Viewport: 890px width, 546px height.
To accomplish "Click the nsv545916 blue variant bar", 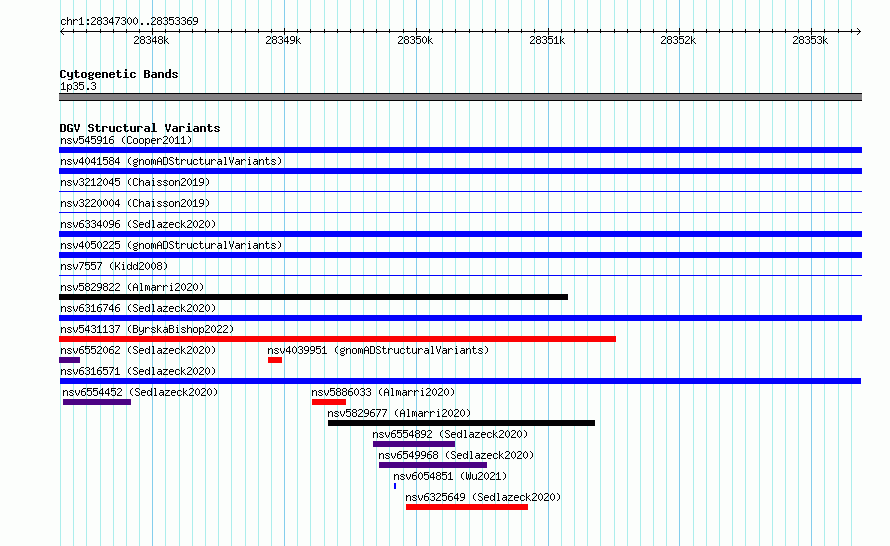I will pos(460,150).
